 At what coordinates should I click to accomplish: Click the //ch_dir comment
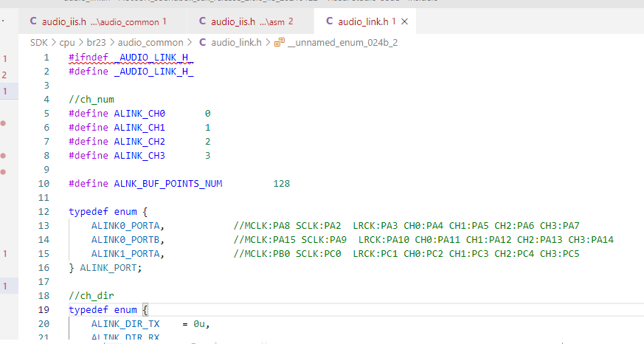pos(91,296)
